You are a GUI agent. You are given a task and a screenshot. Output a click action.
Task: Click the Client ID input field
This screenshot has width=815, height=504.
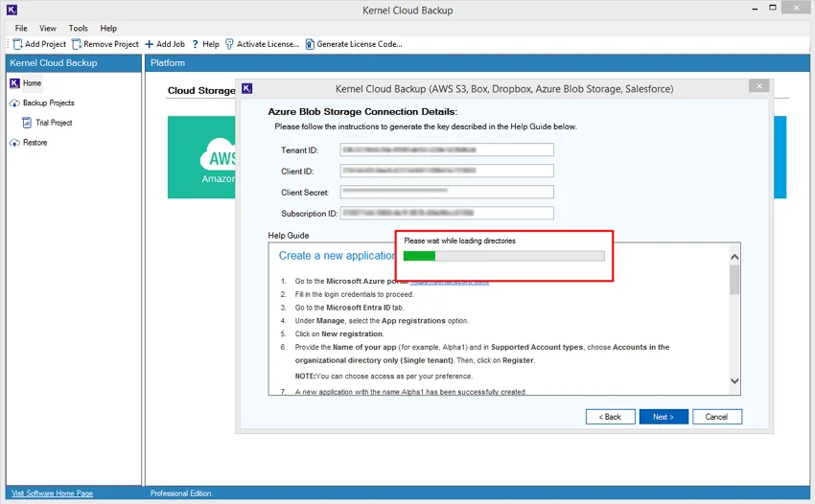(447, 171)
